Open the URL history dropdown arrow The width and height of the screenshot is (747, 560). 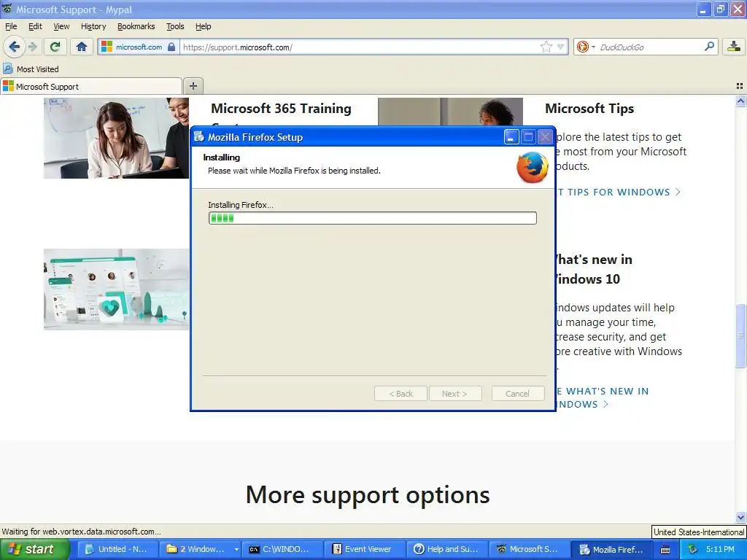click(x=561, y=47)
